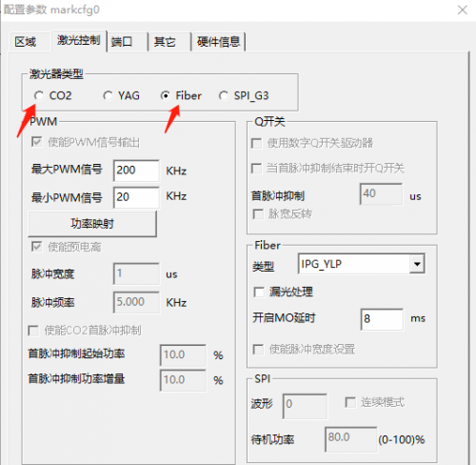Switch to the 区域 tab
Viewport: 476px width, 465px height.
coord(26,42)
